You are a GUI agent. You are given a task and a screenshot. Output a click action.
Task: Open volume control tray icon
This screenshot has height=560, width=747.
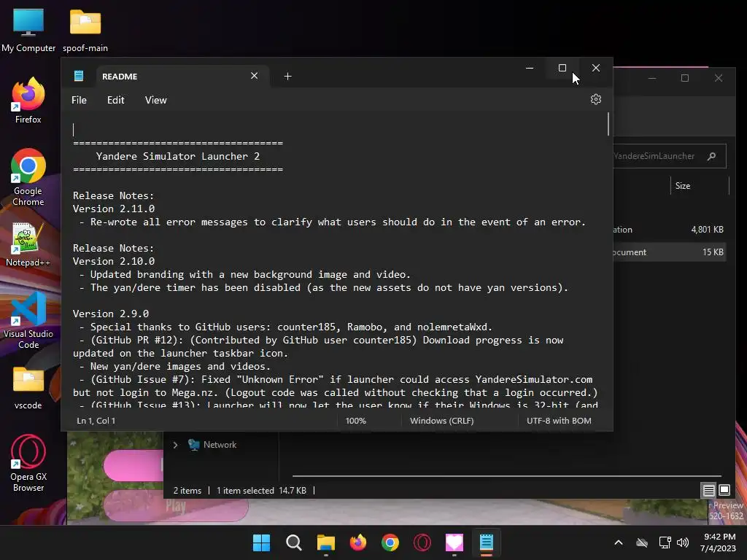683,542
